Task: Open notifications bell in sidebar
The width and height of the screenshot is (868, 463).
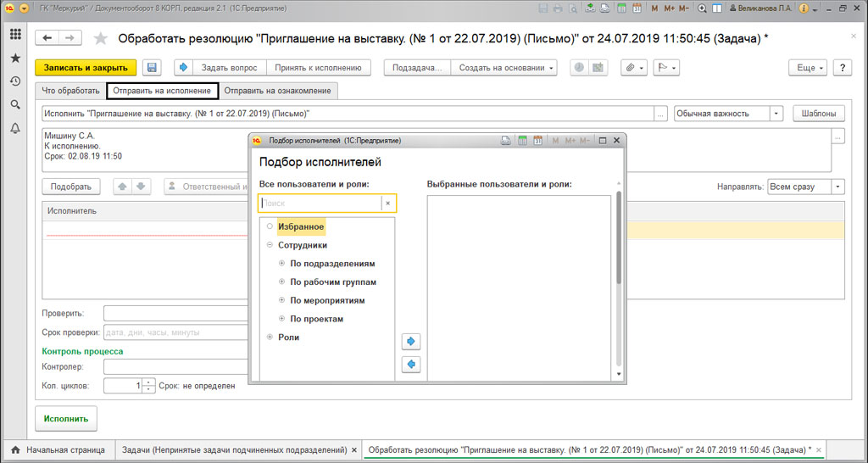Action: tap(15, 128)
